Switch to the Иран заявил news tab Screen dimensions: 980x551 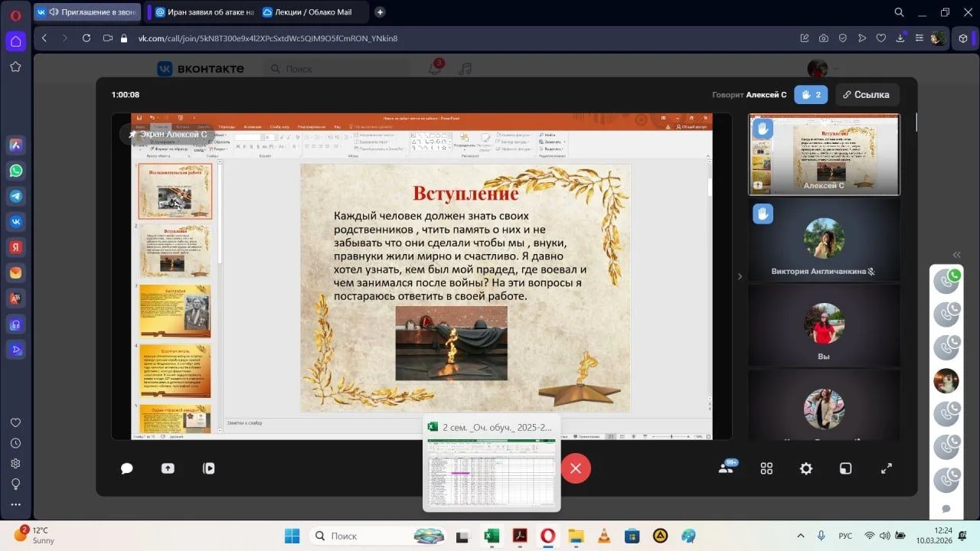point(204,12)
